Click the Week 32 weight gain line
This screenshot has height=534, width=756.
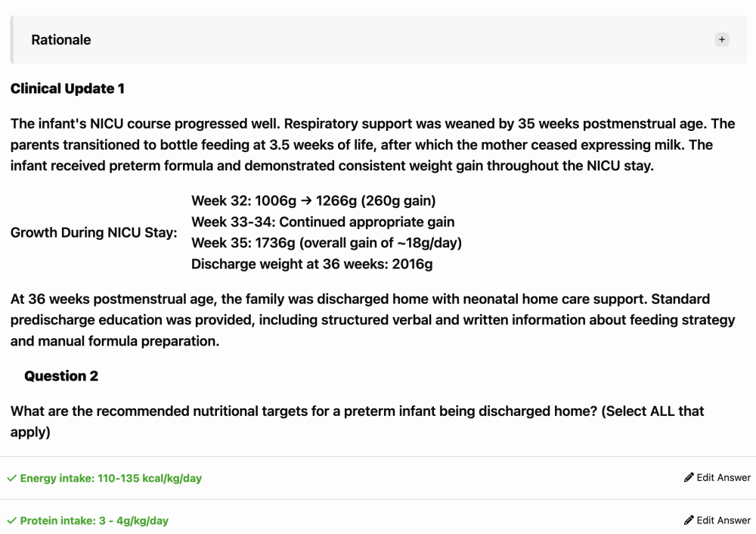(314, 200)
